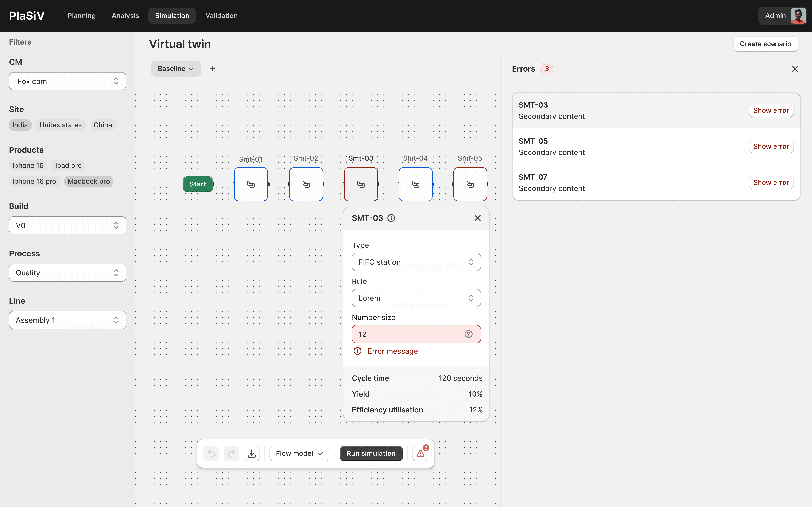Click the info icon beside SMT-03 title
The height and width of the screenshot is (507, 812).
tap(391, 218)
